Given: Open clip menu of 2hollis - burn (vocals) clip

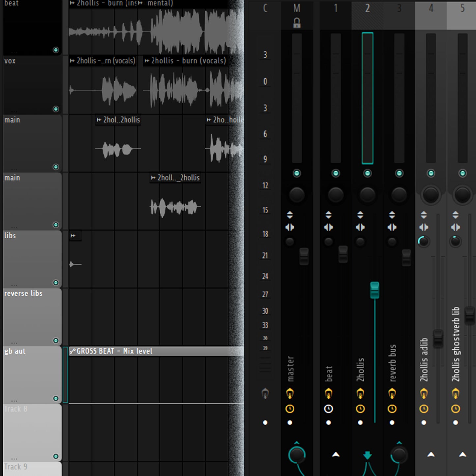Looking at the screenshot, I should tap(147, 61).
